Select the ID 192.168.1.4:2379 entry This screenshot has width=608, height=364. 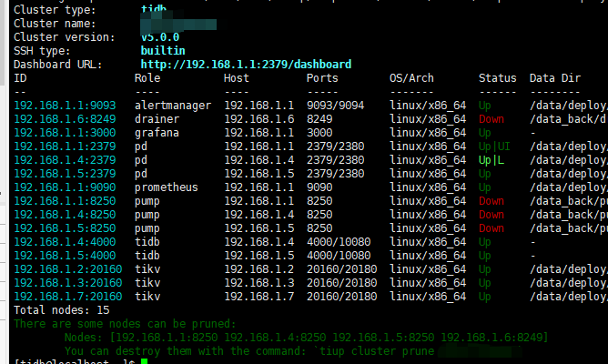tap(65, 160)
